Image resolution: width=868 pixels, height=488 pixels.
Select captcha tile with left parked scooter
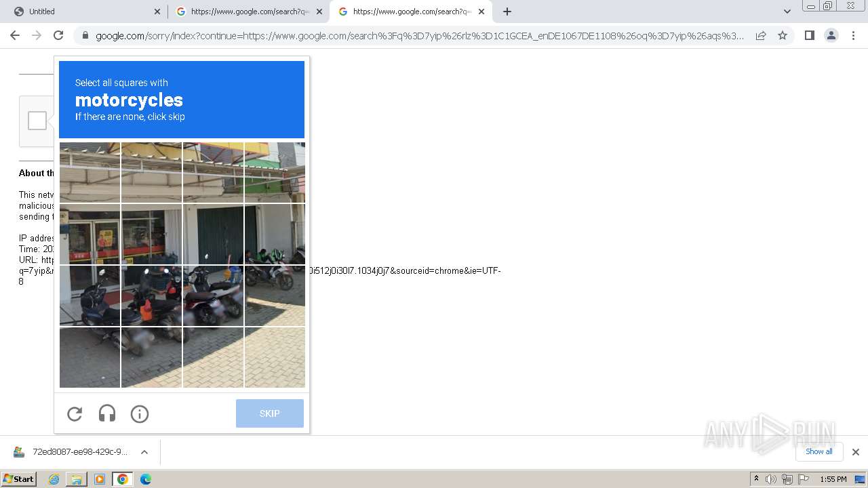coord(90,296)
